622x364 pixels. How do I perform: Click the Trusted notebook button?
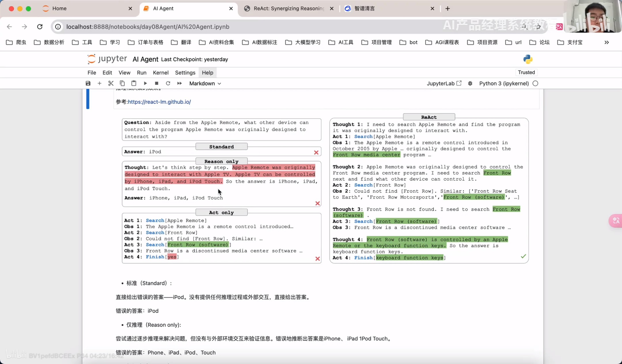click(526, 73)
